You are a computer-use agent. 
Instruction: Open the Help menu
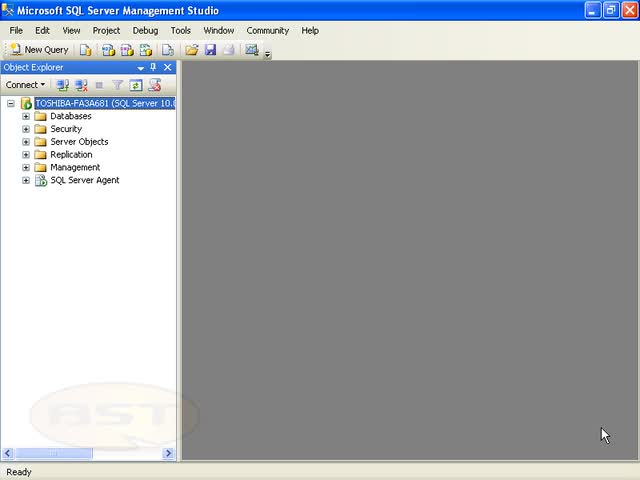click(310, 31)
